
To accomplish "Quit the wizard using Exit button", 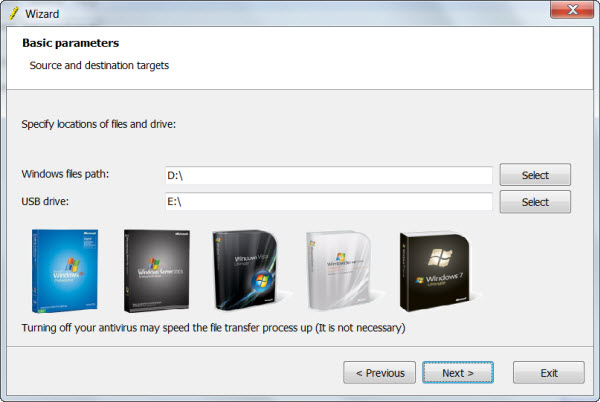I will click(549, 373).
